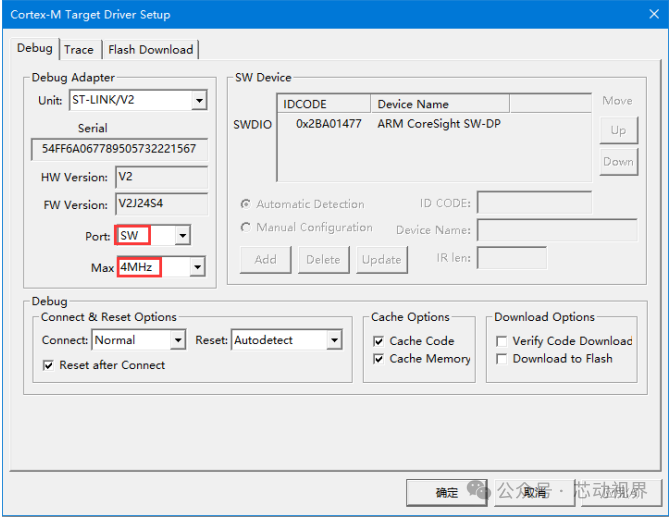This screenshot has height=517, width=669.
Task: Open the Flash Download tab
Action: click(x=150, y=49)
